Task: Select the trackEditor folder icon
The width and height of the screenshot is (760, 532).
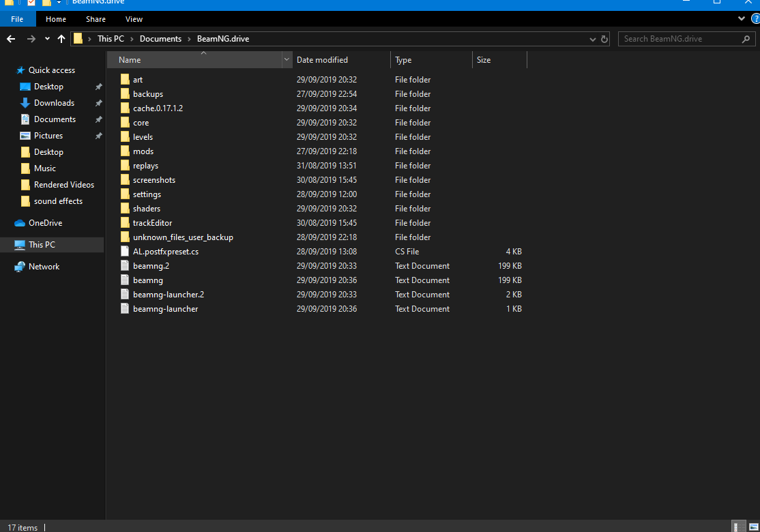Action: click(125, 223)
